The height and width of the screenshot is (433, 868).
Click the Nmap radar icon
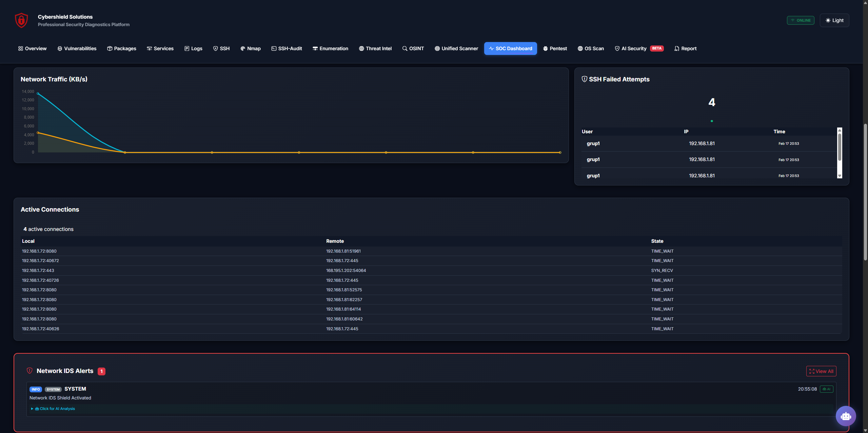pyautogui.click(x=242, y=48)
